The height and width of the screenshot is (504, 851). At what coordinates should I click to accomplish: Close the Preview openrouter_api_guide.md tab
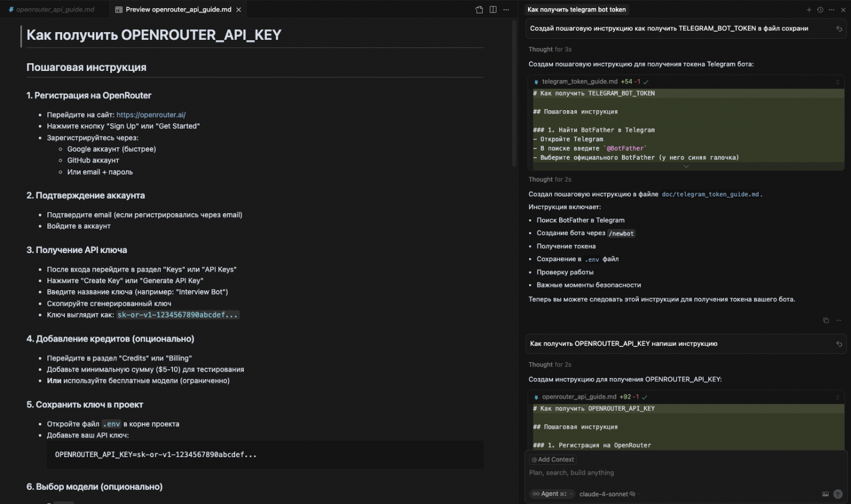[x=238, y=10]
